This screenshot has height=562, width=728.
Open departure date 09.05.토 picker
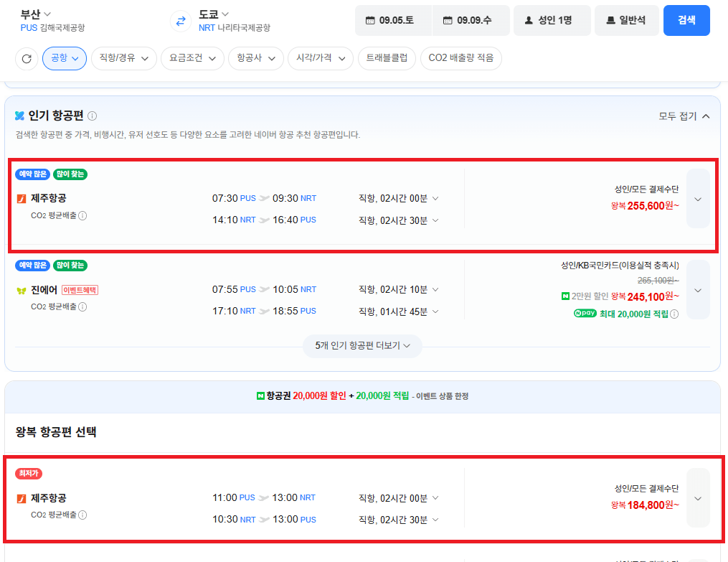(393, 20)
